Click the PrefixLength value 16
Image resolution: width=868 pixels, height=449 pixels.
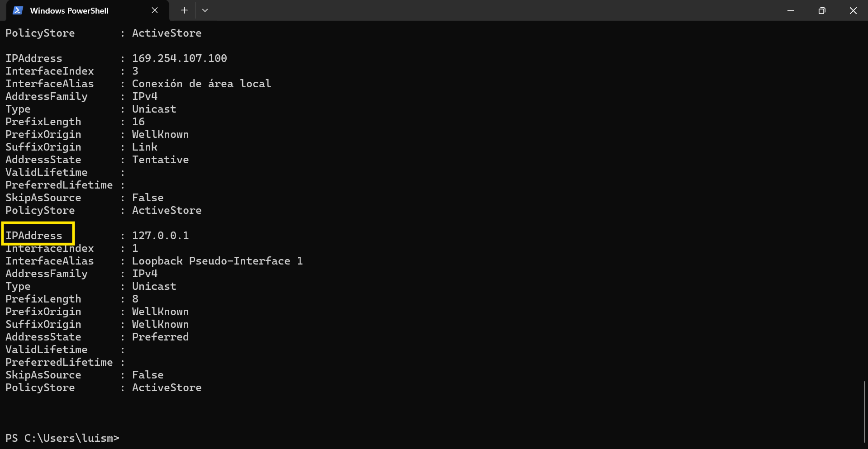[138, 122]
